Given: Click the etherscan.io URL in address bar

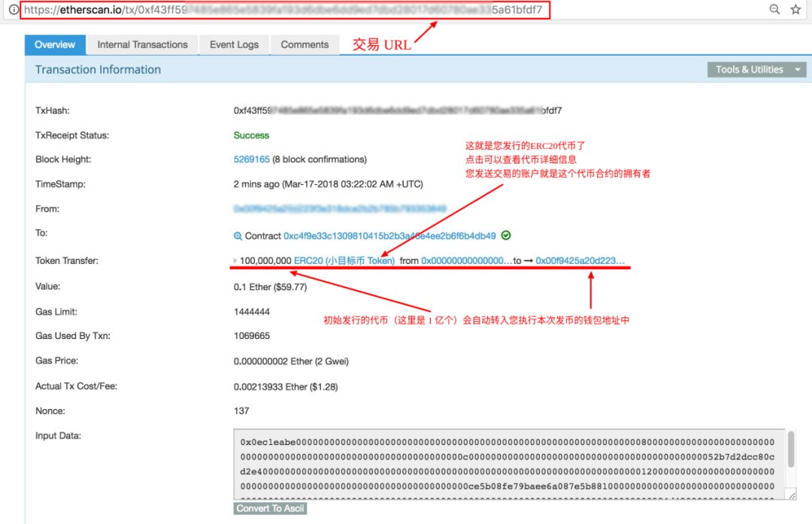Looking at the screenshot, I should [284, 10].
